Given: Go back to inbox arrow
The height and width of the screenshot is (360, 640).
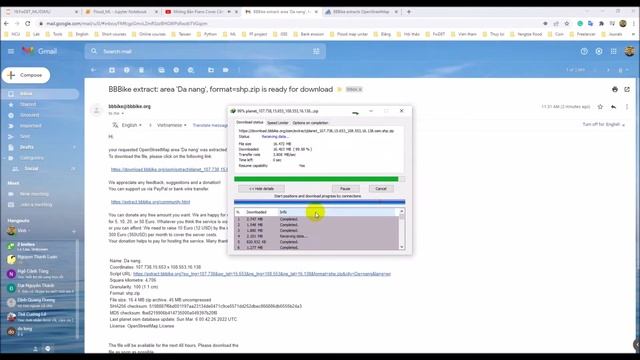Looking at the screenshot, I should 93,70.
